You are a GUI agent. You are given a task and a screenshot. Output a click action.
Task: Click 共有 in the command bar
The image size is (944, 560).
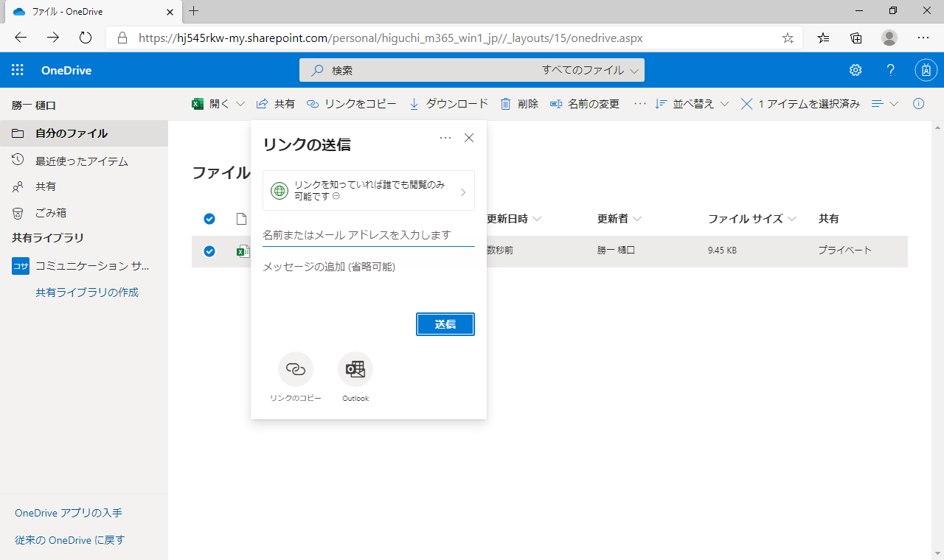click(276, 104)
